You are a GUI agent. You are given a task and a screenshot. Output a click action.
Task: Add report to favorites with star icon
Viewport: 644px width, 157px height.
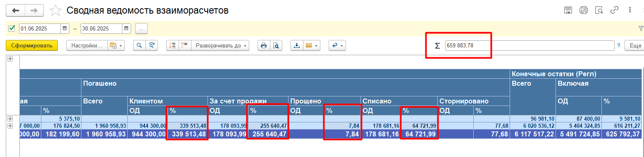(x=55, y=10)
